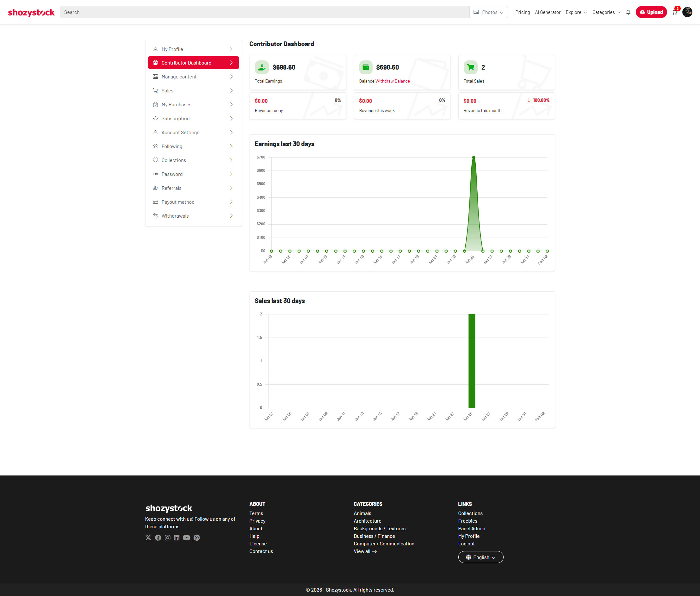Viewport: 700px width, 596px height.
Task: Expand the Explore menu
Action: [576, 12]
